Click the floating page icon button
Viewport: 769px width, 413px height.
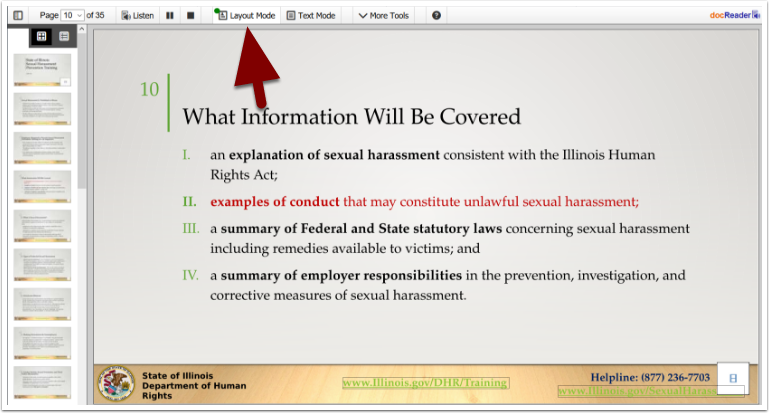pos(733,377)
